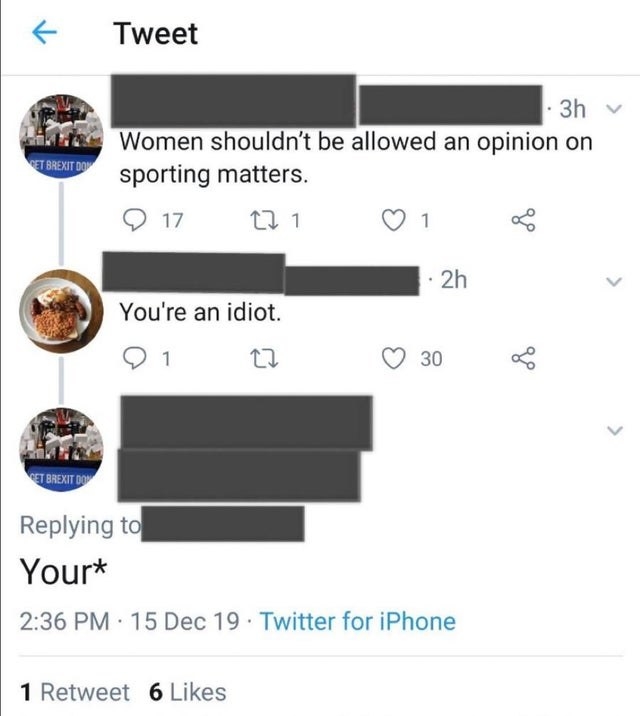640x716 pixels.
Task: Open the Brexit avatar on the first tweet
Action: (x=62, y=137)
